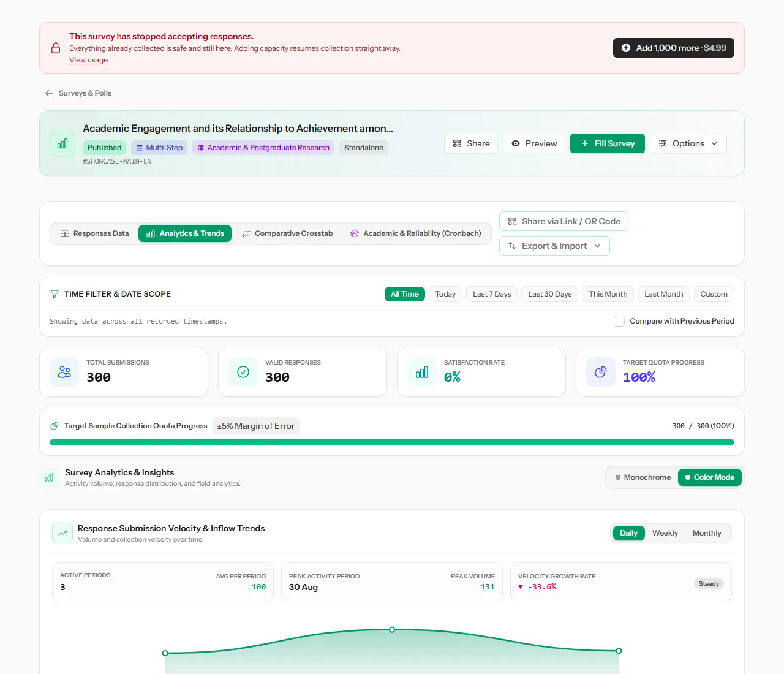Switch to Comparative Crosstab tab

(287, 233)
